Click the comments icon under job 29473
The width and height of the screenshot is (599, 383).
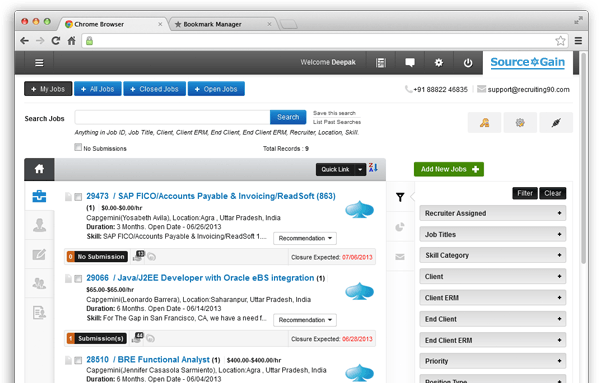(x=151, y=257)
